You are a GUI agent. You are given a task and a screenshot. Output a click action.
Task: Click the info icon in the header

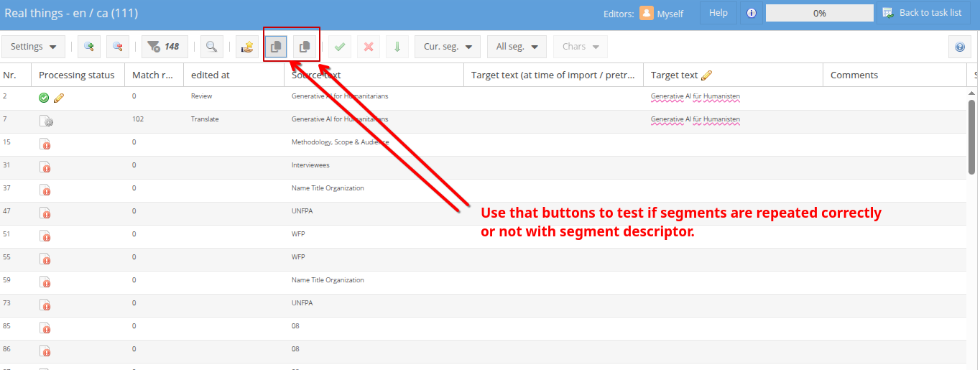pyautogui.click(x=751, y=13)
